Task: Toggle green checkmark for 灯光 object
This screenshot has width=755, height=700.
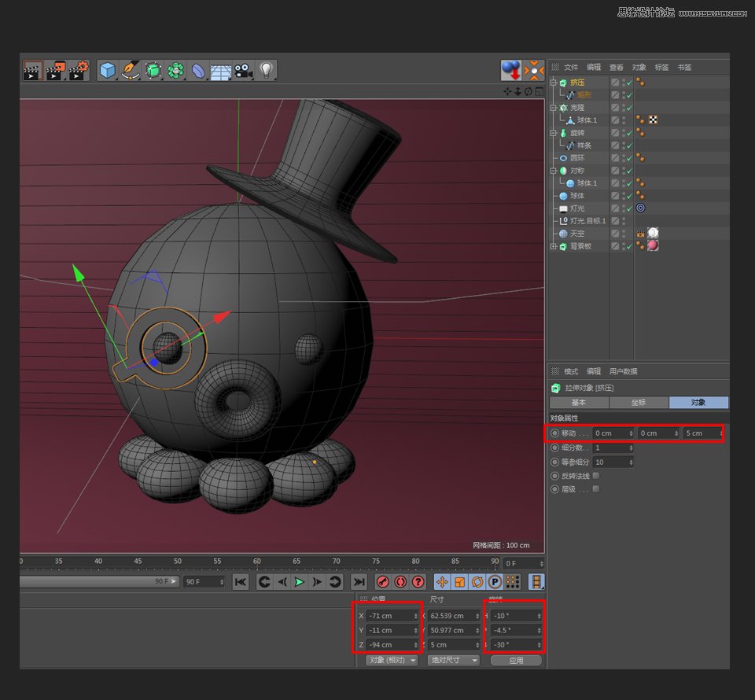Action: click(x=629, y=208)
